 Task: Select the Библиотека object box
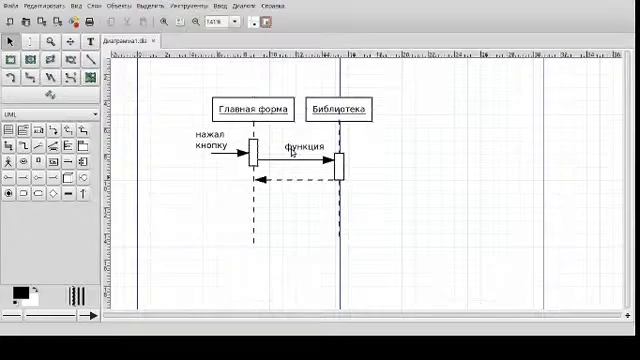(339, 109)
